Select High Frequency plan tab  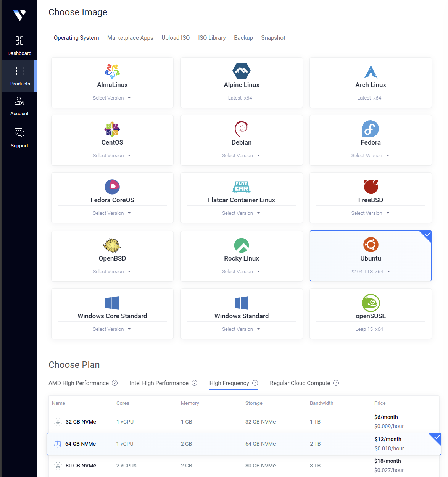pyautogui.click(x=229, y=383)
